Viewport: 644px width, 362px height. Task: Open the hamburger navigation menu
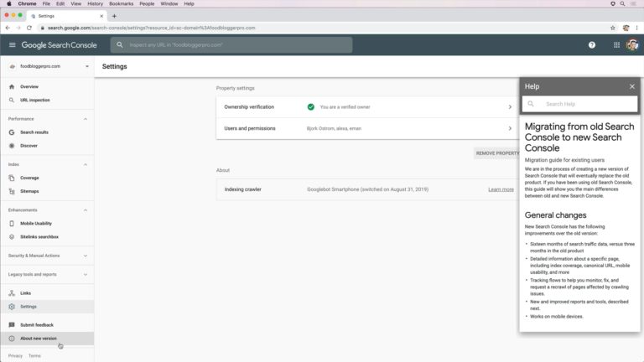[x=12, y=44]
